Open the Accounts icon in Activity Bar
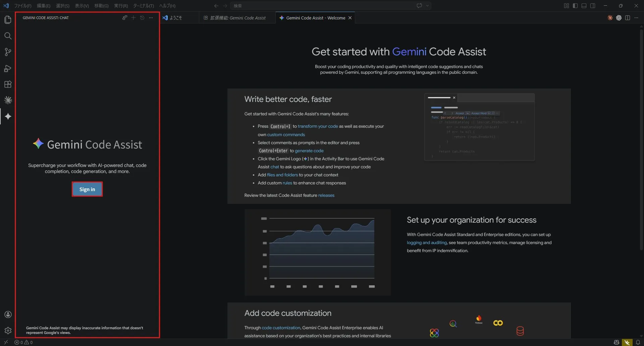Screen dimensions: 644x346 click(8, 314)
